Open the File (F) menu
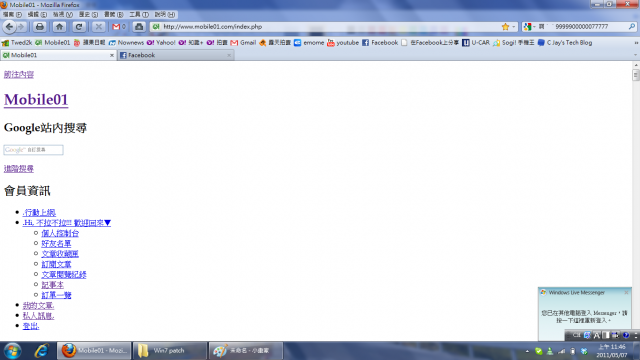The width and height of the screenshot is (640, 360). click(12, 14)
